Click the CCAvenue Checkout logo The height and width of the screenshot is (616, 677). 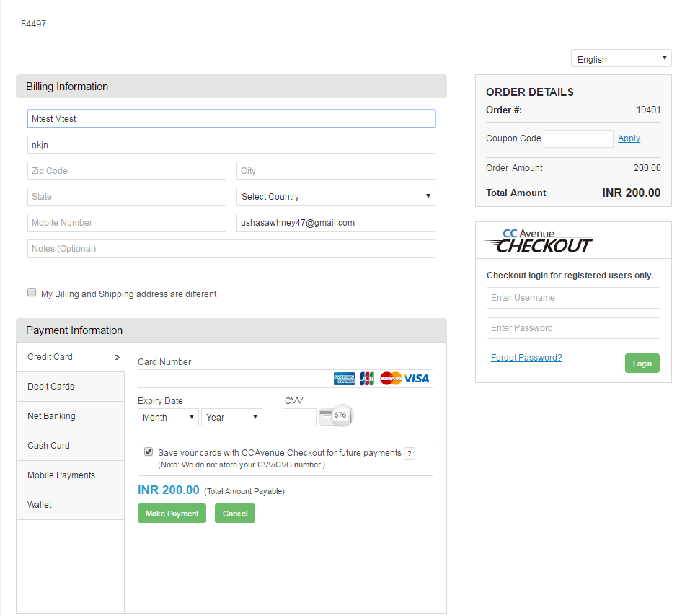tap(538, 241)
